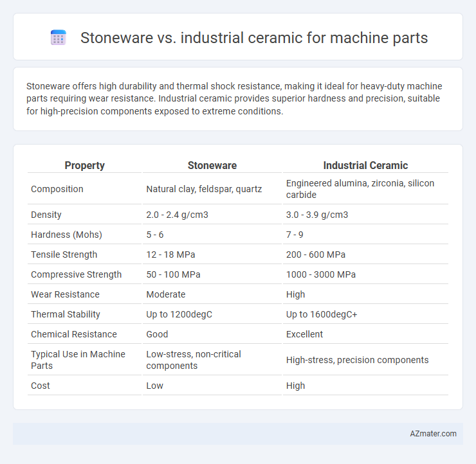Click the 'Good' chemical resistance cell
Viewport: 476px width, 464px height.
click(x=157, y=334)
